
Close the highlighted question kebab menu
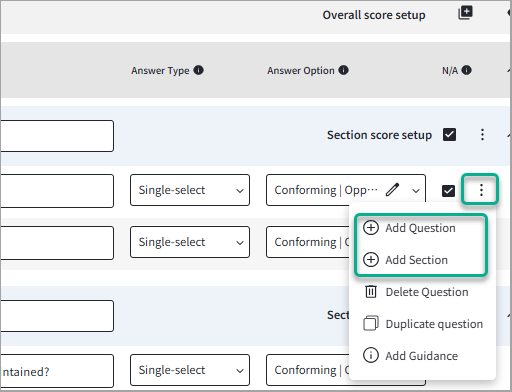481,190
